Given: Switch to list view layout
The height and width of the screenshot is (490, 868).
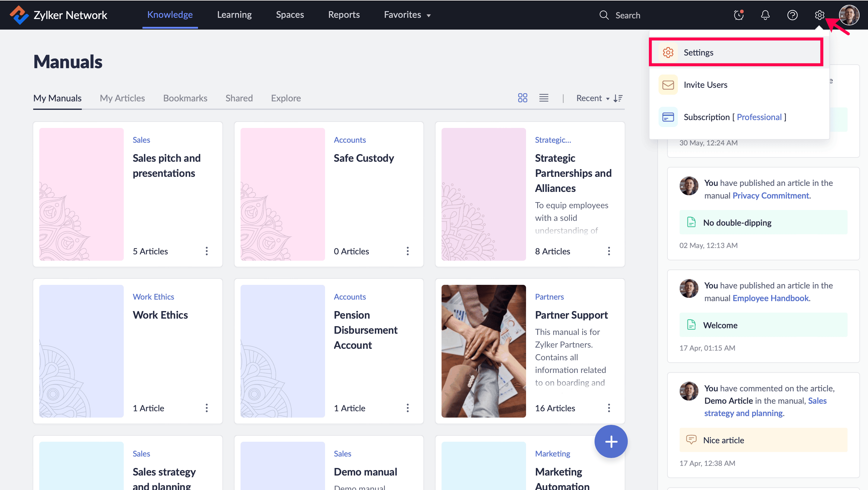Looking at the screenshot, I should (x=544, y=98).
